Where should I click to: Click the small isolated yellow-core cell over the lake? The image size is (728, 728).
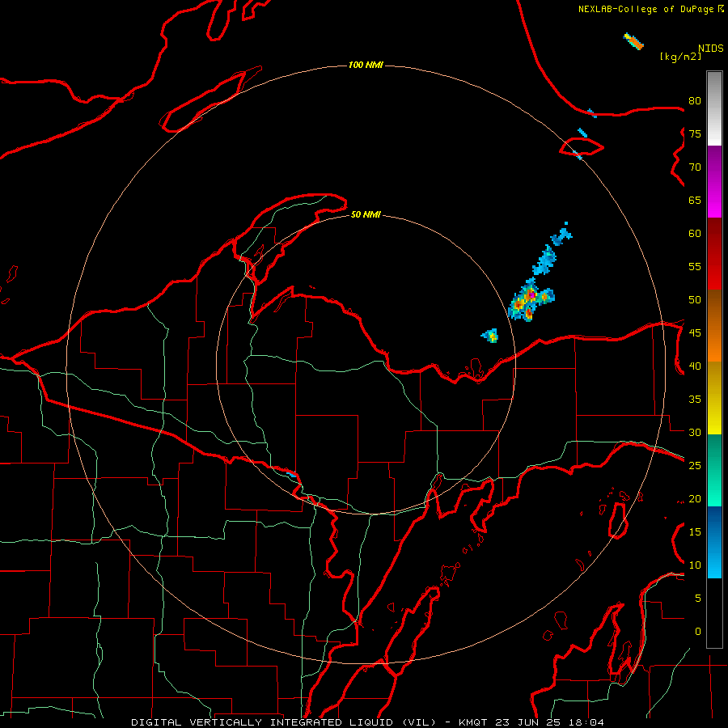tap(490, 335)
